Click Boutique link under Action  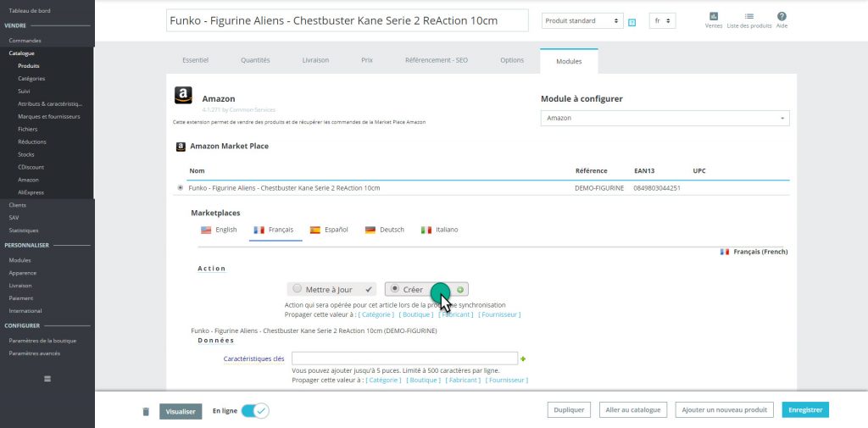(415, 314)
